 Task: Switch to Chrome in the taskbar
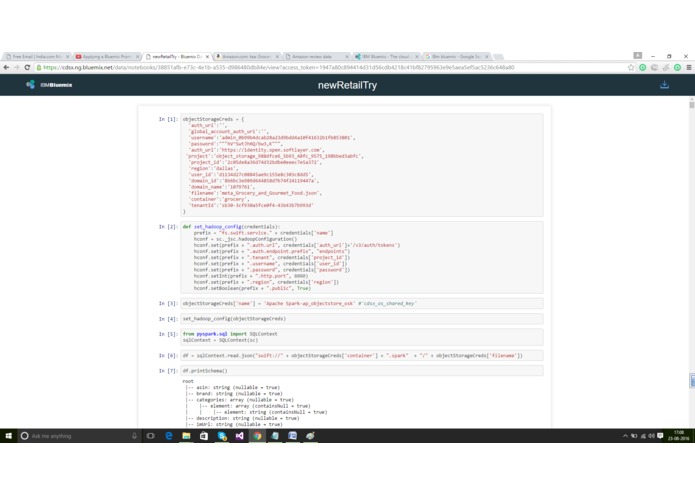tap(257, 436)
